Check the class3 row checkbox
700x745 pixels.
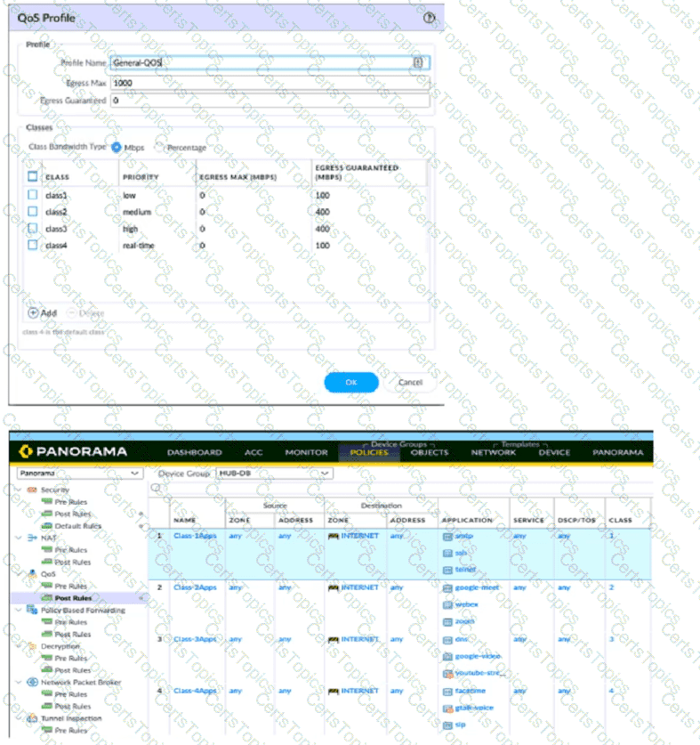tap(33, 229)
